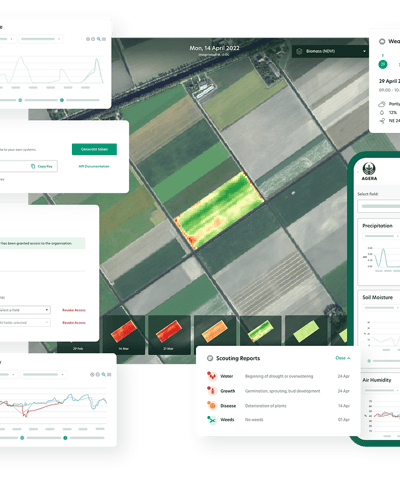The image size is (400, 480).
Task: Open the Biomass (NDVI) layer dropdown
Action: [x=331, y=51]
